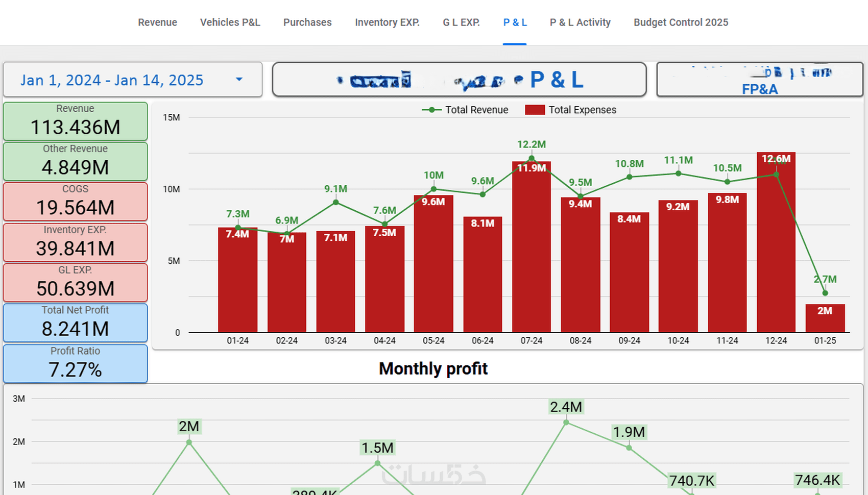Select the Other Revenue 4.849M scorecard
Image resolution: width=868 pixels, height=495 pixels.
[76, 161]
